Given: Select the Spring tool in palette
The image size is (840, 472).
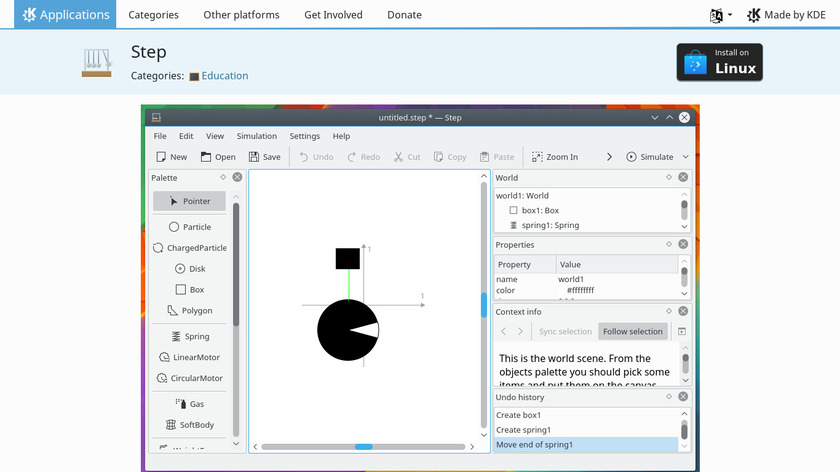Looking at the screenshot, I should coord(190,337).
